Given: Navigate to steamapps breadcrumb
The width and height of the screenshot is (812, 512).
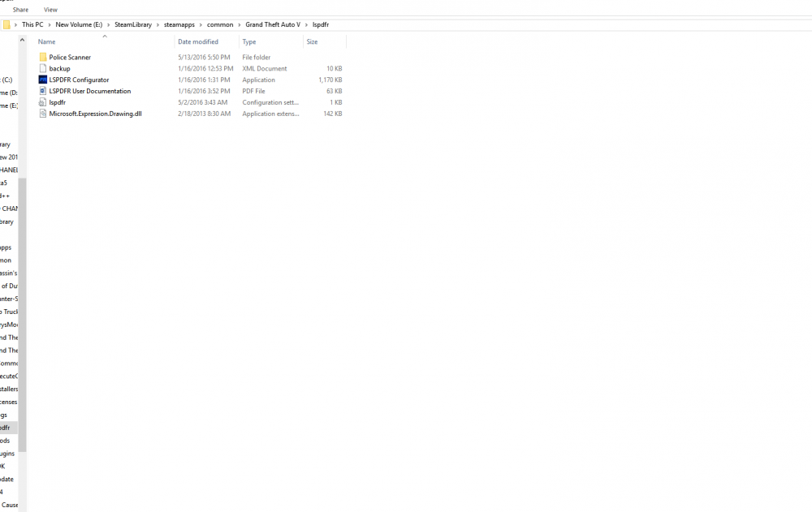Looking at the screenshot, I should point(179,25).
